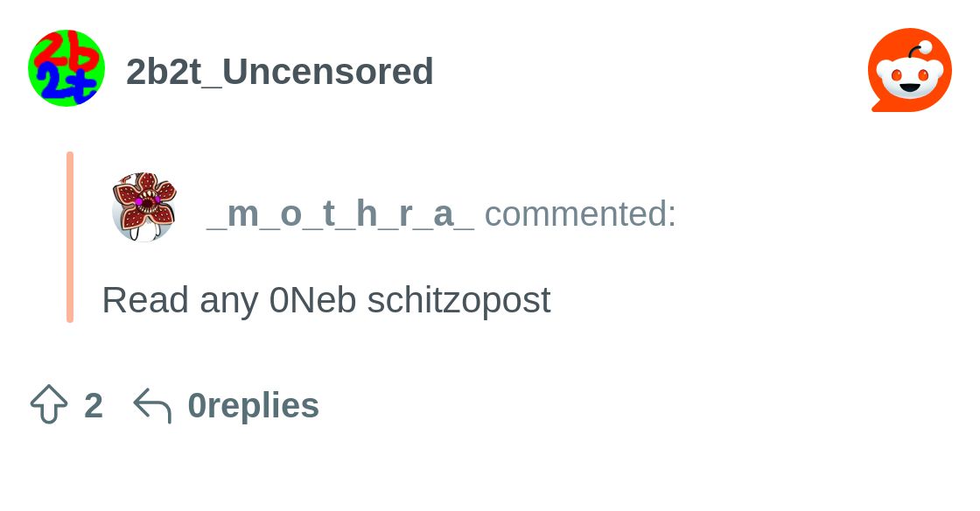Screen dimensions: 980x511
Task: Click the comment text "Read any 0Neb schitzopost"
Action: pos(325,300)
